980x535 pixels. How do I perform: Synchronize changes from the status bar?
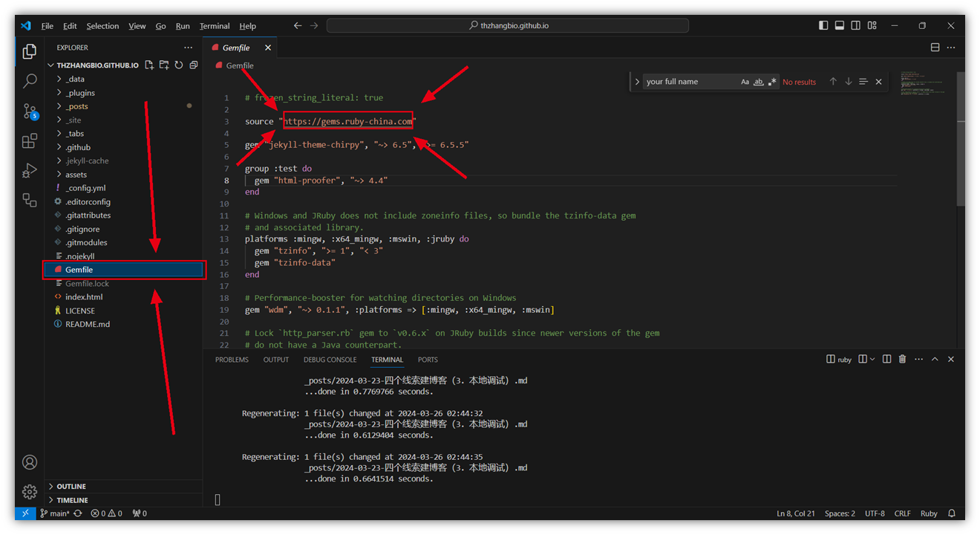click(x=78, y=513)
